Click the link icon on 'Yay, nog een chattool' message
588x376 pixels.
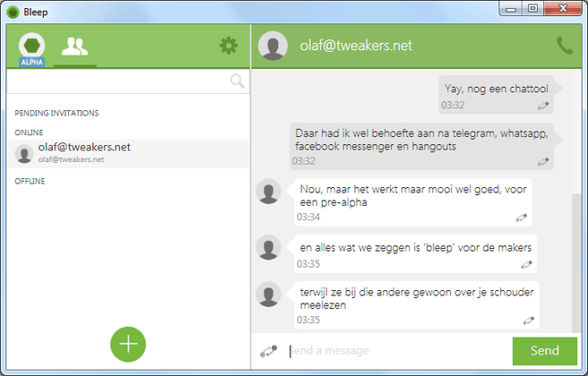[543, 106]
